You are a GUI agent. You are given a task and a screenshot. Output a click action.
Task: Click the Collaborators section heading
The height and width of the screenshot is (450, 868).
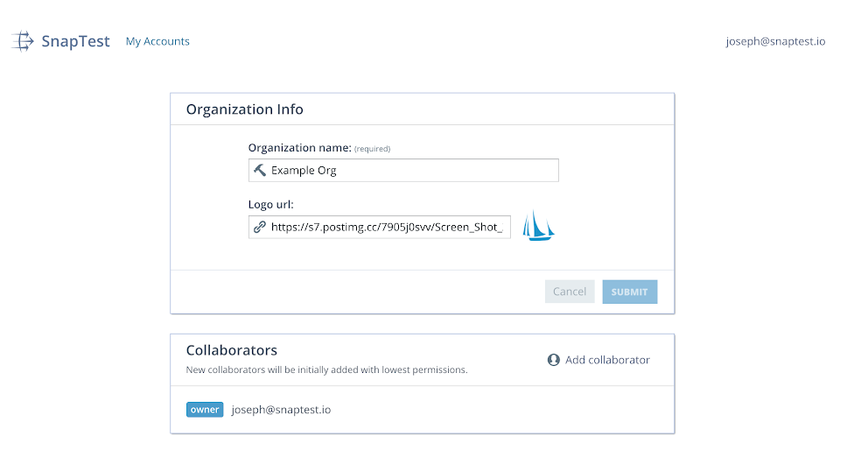point(231,350)
